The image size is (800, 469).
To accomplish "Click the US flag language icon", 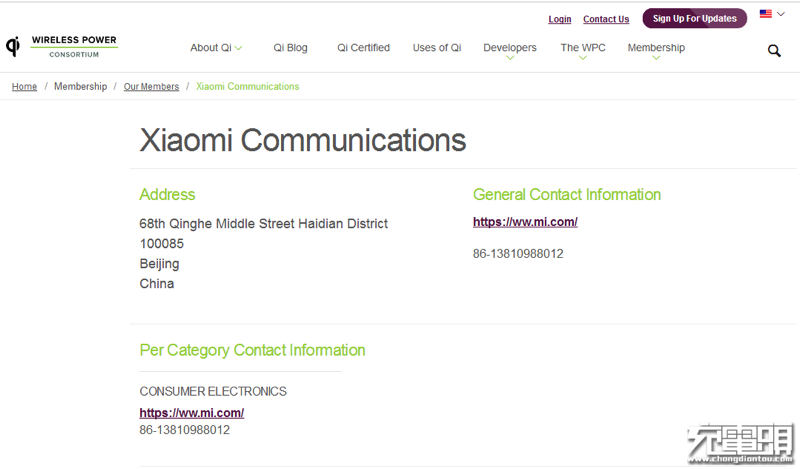I will click(765, 14).
